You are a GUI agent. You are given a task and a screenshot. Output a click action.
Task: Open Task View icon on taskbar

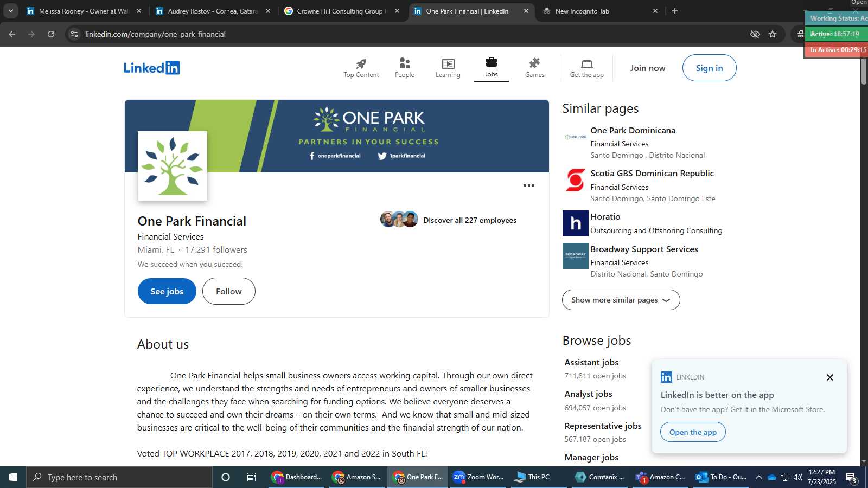[x=252, y=477]
